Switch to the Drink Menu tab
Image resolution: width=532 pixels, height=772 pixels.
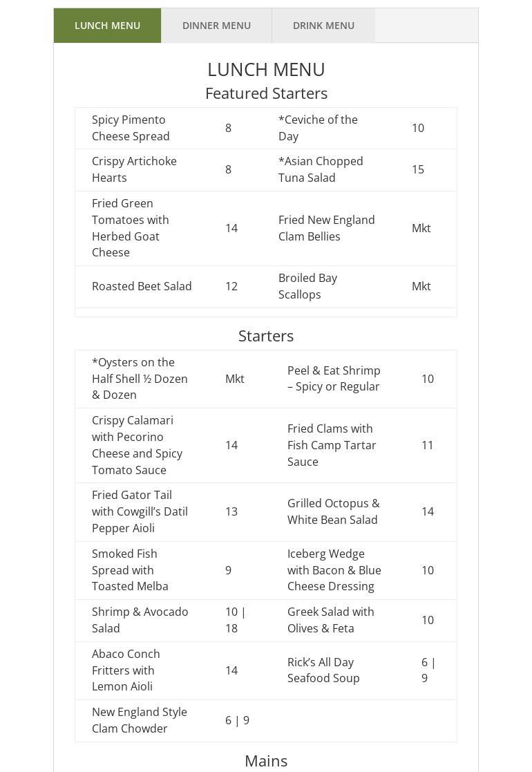pyautogui.click(x=323, y=26)
